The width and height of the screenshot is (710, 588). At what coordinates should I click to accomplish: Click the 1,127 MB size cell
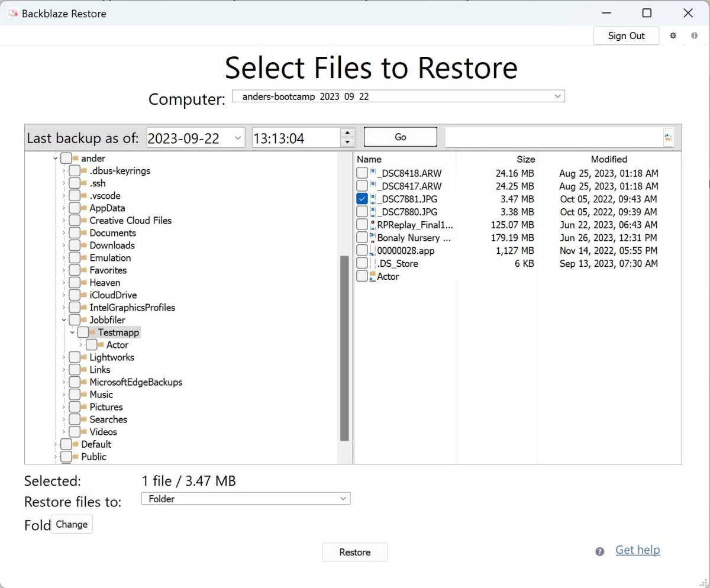coord(514,251)
